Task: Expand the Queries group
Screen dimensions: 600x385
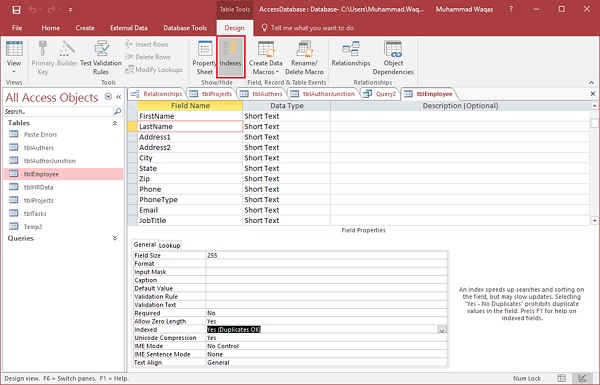Action: (x=115, y=238)
